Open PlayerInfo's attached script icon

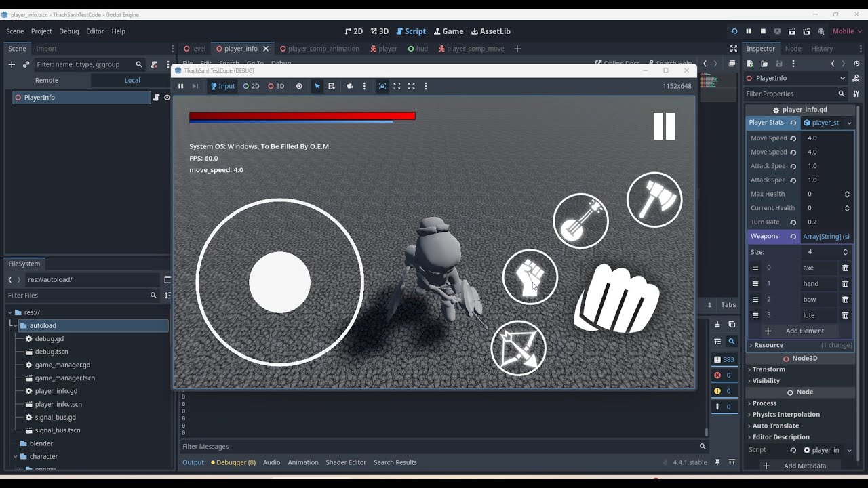[157, 98]
